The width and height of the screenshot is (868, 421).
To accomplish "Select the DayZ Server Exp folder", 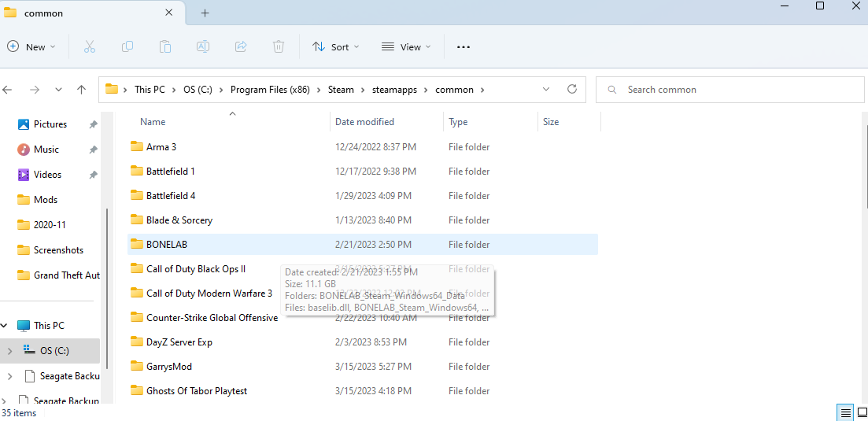I will pyautogui.click(x=363, y=342).
